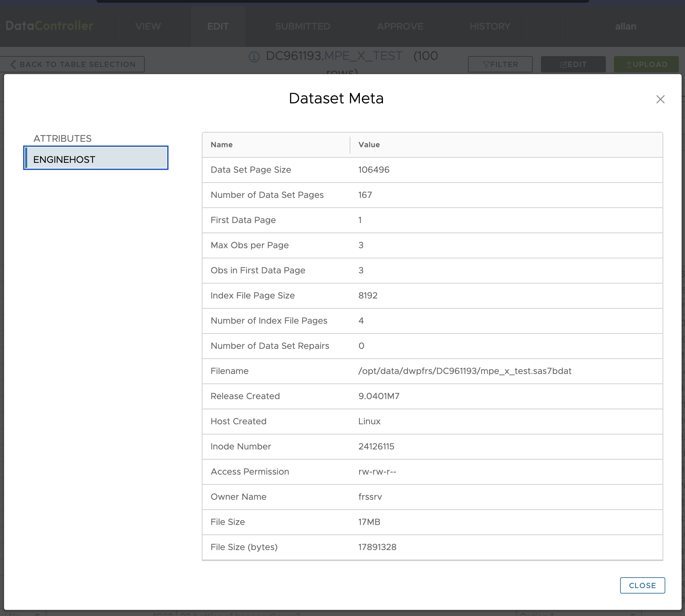Open the allan user menu

(x=625, y=26)
